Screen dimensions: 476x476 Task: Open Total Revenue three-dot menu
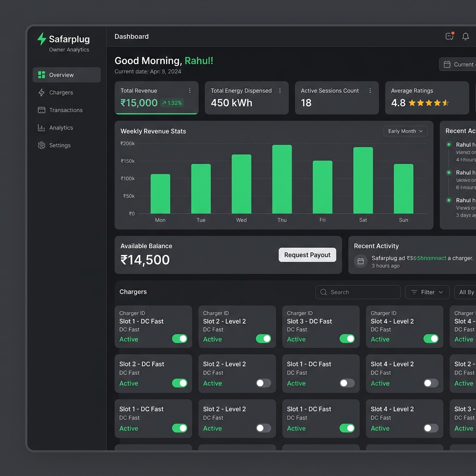pos(190,91)
